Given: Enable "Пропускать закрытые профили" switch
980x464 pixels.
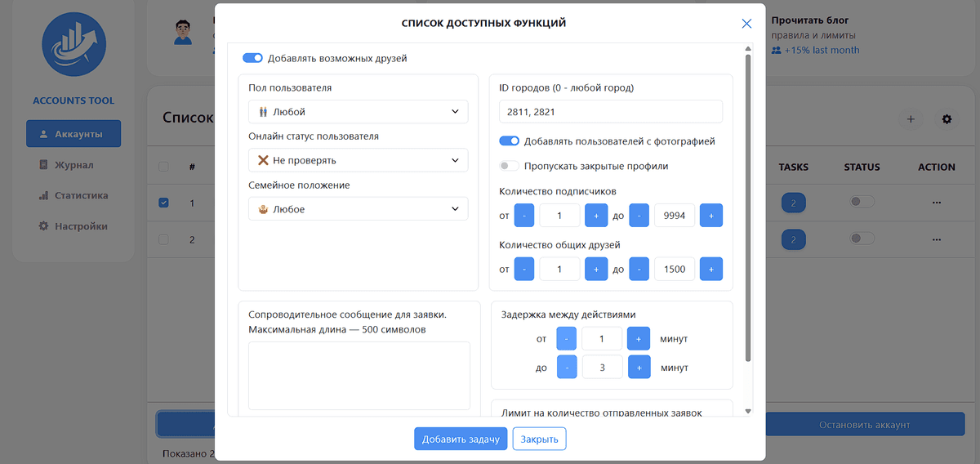Looking at the screenshot, I should (x=509, y=166).
